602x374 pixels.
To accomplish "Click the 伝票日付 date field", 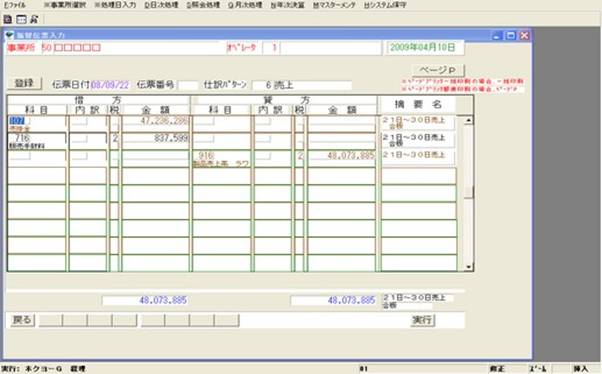I will tap(110, 85).
